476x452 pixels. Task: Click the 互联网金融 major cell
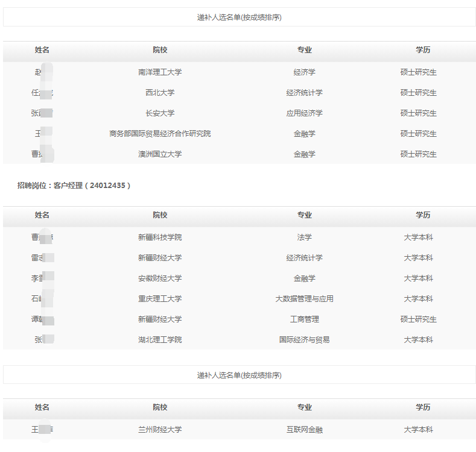pyautogui.click(x=304, y=430)
